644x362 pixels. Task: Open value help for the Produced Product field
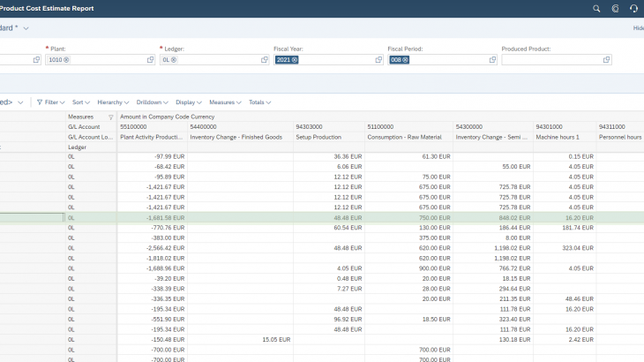coord(606,60)
